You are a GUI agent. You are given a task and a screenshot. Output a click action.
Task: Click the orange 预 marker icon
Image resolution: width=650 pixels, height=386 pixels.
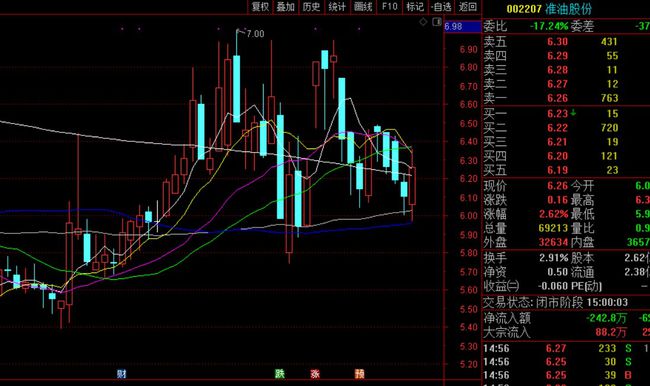(x=359, y=374)
